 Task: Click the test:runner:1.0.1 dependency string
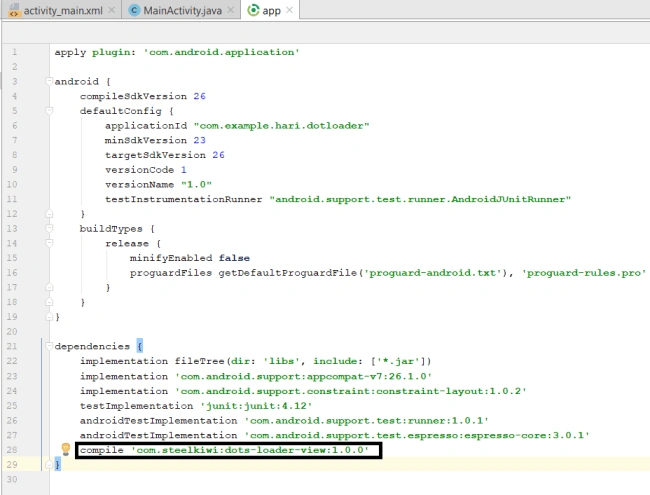pyautogui.click(x=366, y=420)
